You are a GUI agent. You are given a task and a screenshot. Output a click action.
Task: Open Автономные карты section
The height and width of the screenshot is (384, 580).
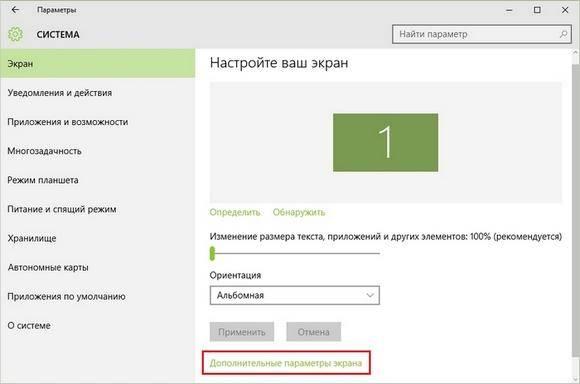point(98,267)
